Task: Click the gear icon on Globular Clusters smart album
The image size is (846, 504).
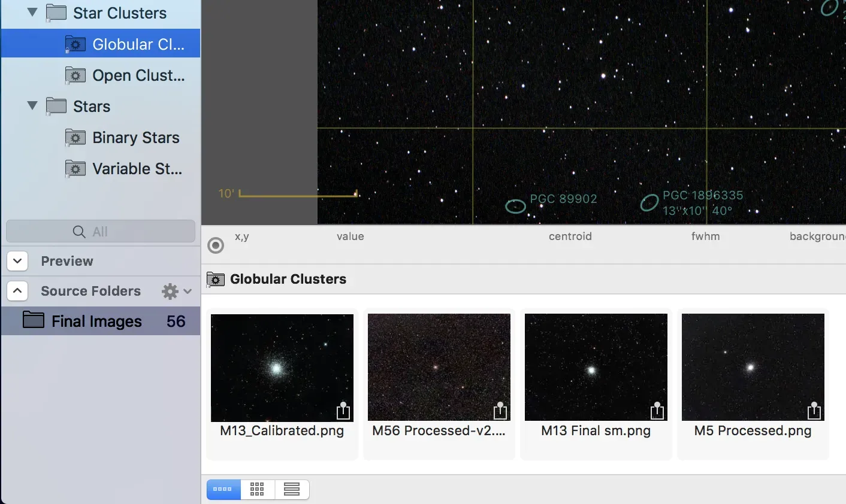Action: click(74, 43)
